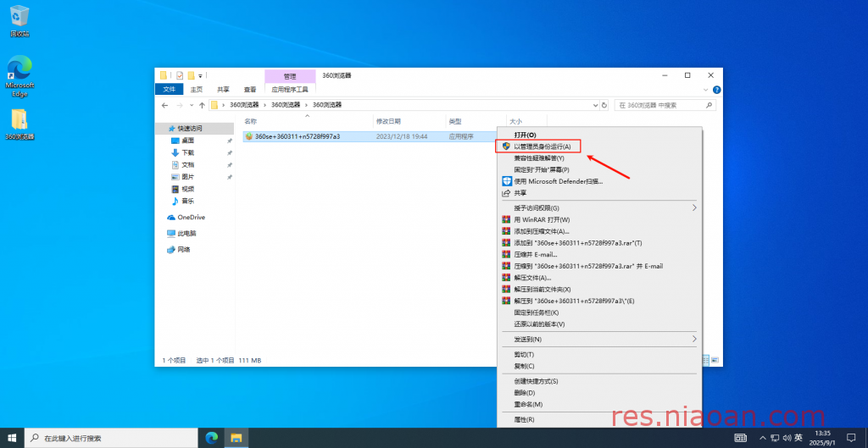Click the refresh button beside address bar
868x448 pixels.
coord(604,105)
